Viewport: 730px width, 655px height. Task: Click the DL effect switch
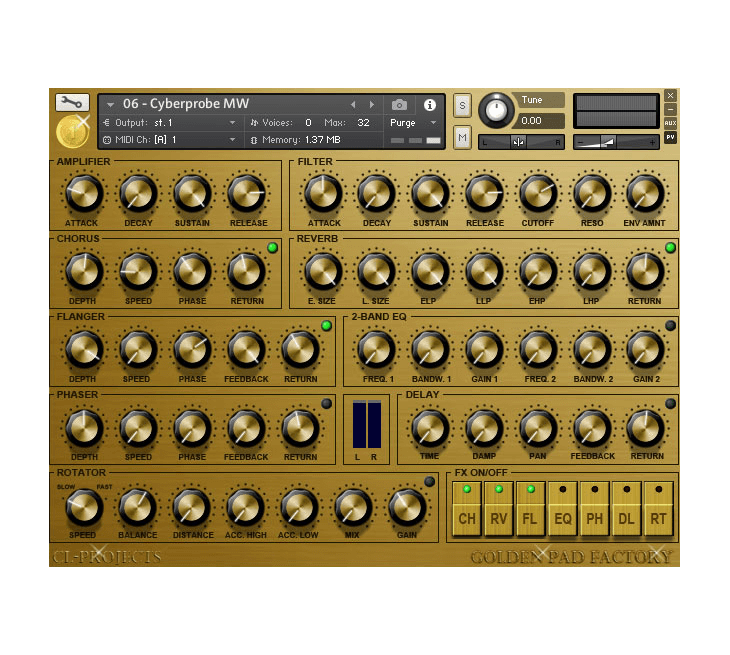point(626,509)
